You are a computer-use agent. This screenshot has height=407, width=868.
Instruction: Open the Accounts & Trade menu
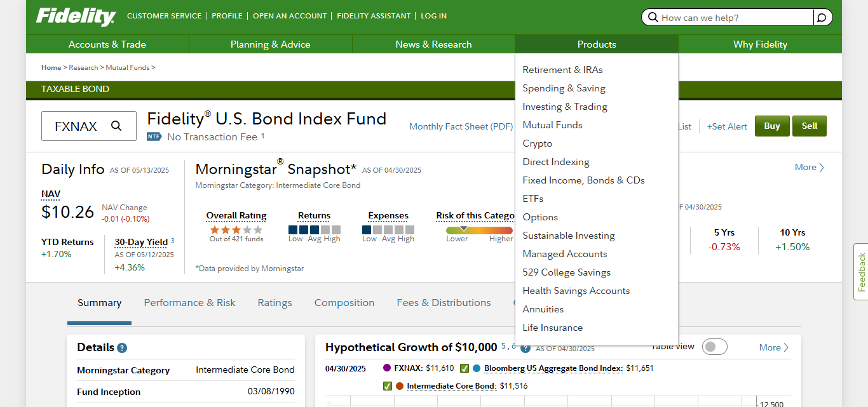[x=107, y=44]
